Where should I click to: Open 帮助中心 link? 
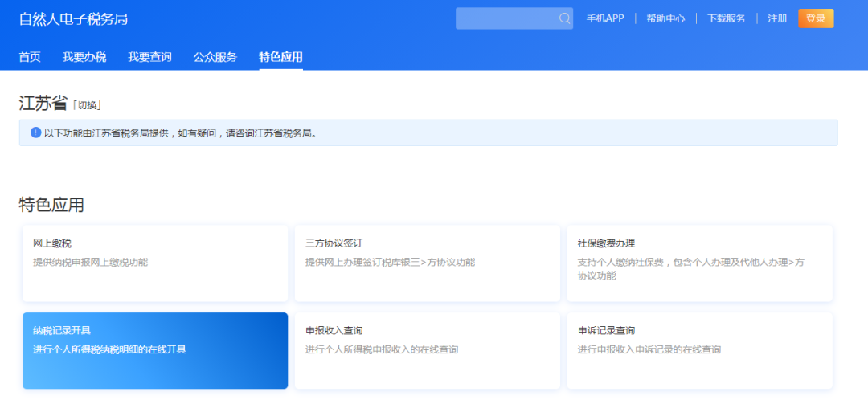665,18
